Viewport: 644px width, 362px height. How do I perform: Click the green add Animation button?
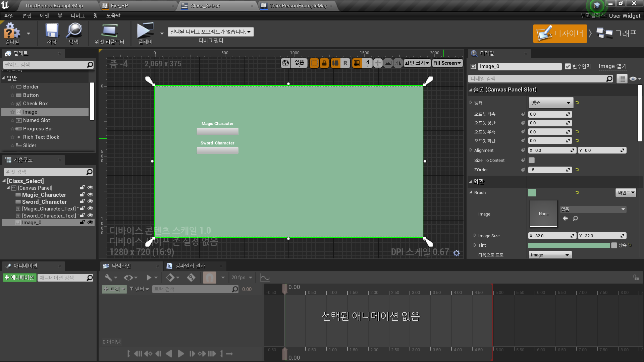[19, 278]
